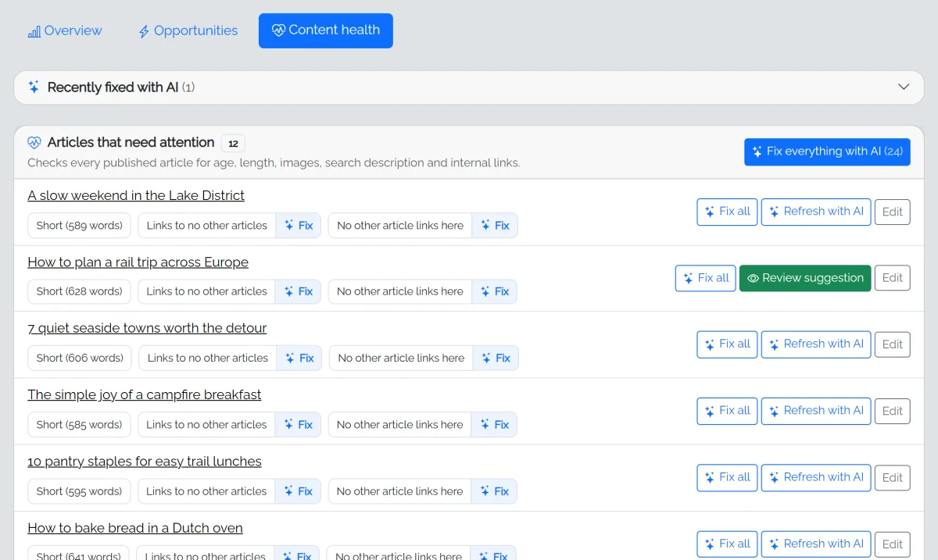Edit the Lake District article
Screen dimensions: 938x560
(893, 212)
